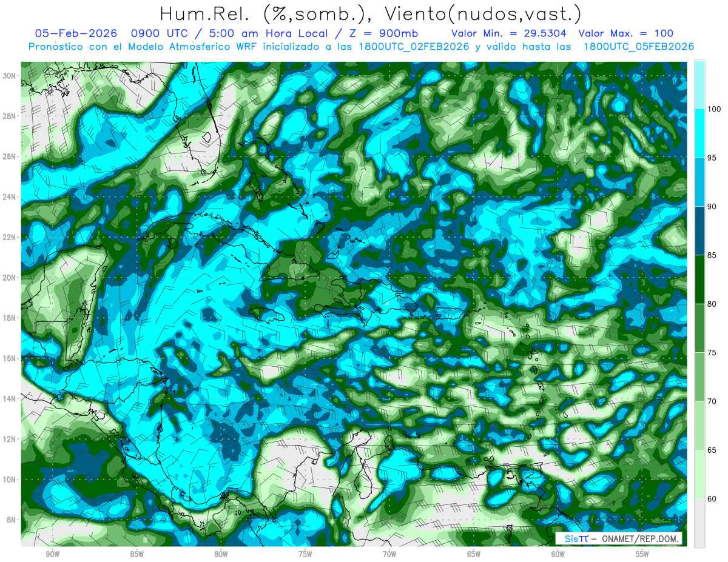Click the '75W' longitude label

pos(305,554)
